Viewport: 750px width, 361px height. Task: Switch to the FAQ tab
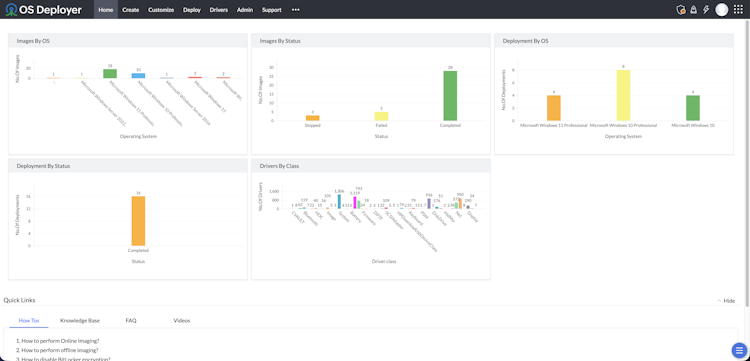[131, 320]
